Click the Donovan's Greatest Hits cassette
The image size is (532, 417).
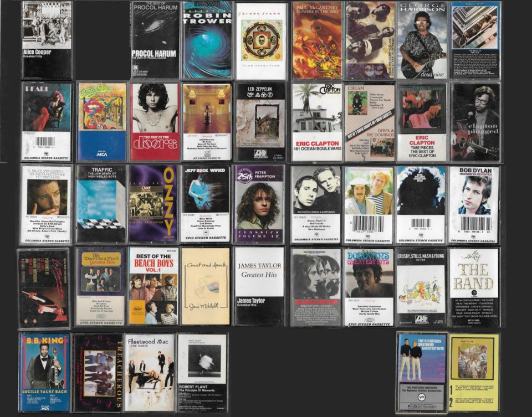(369, 287)
